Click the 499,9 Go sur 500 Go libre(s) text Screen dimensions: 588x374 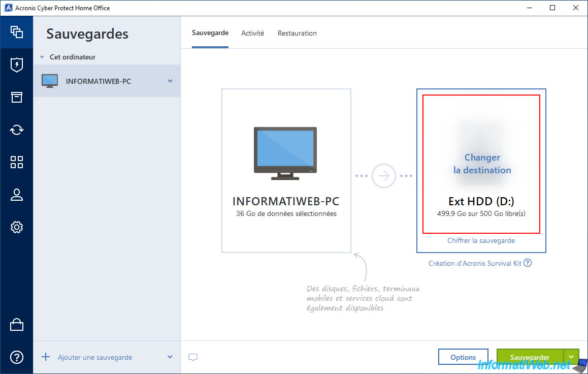(481, 213)
